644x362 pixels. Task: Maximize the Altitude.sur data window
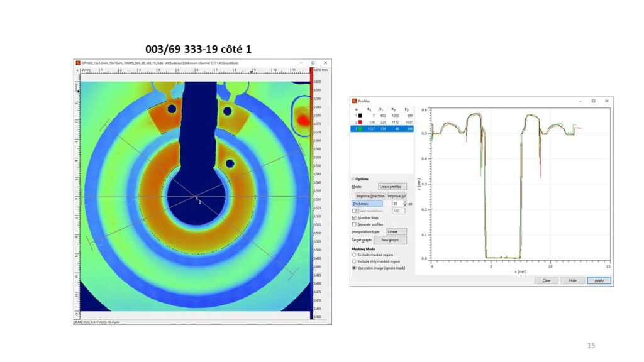pyautogui.click(x=313, y=63)
